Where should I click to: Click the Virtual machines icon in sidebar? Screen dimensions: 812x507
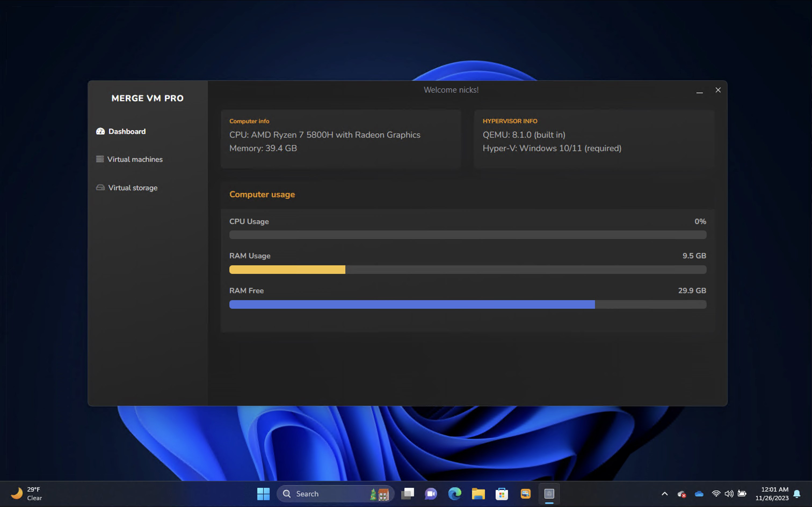coord(100,159)
